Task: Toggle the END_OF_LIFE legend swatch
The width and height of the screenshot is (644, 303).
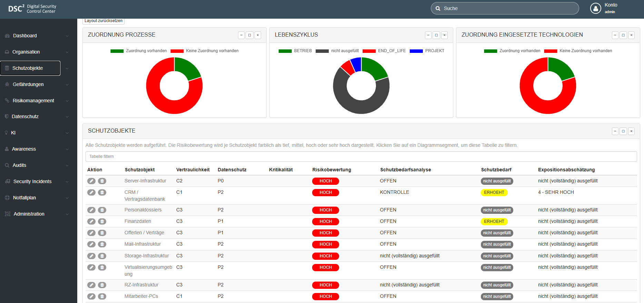Action: 369,51
